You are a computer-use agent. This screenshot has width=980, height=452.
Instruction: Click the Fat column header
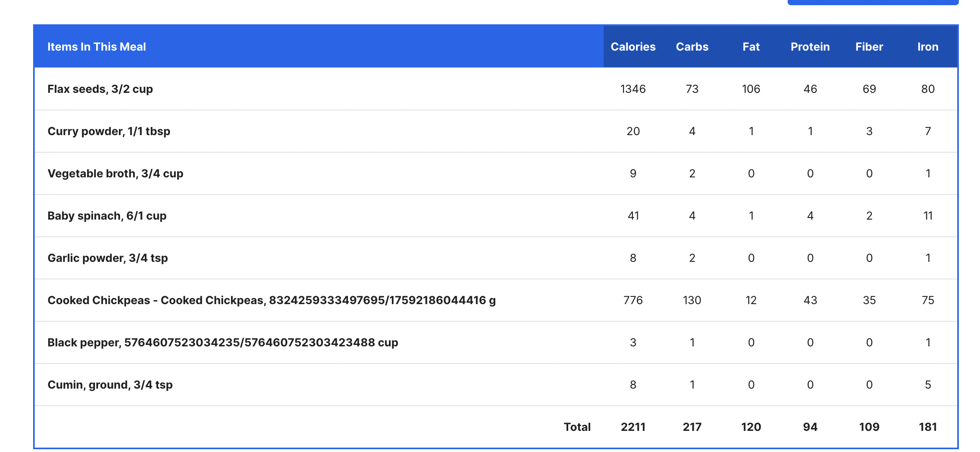pyautogui.click(x=751, y=47)
